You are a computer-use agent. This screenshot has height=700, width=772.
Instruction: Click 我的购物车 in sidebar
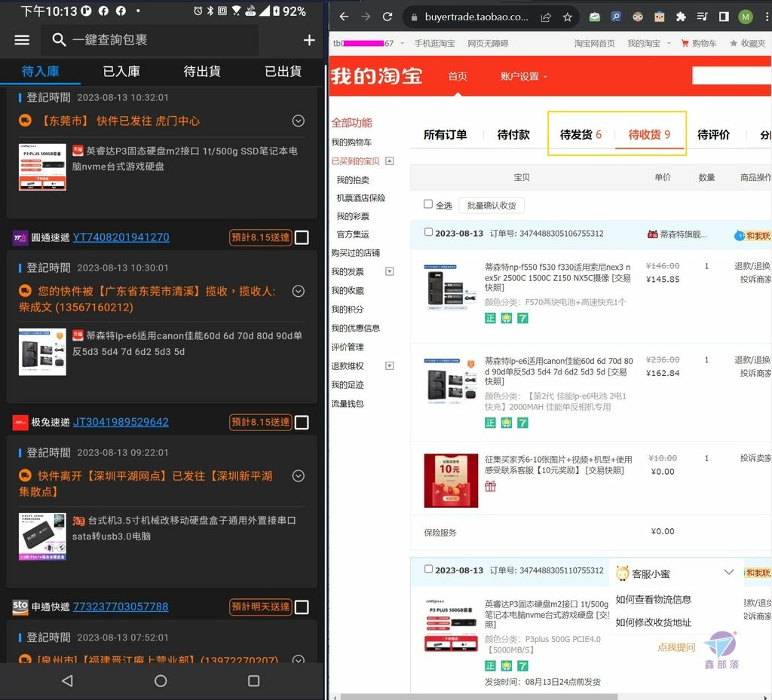pos(351,142)
